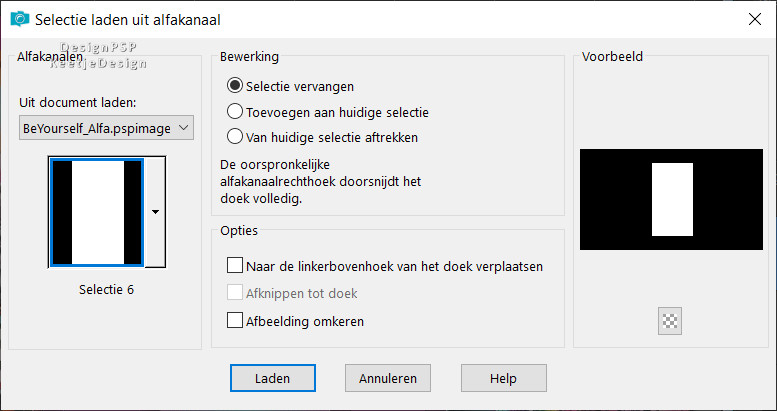Click the 'Uit document laden:' label
The height and width of the screenshot is (411, 777).
[x=78, y=103]
